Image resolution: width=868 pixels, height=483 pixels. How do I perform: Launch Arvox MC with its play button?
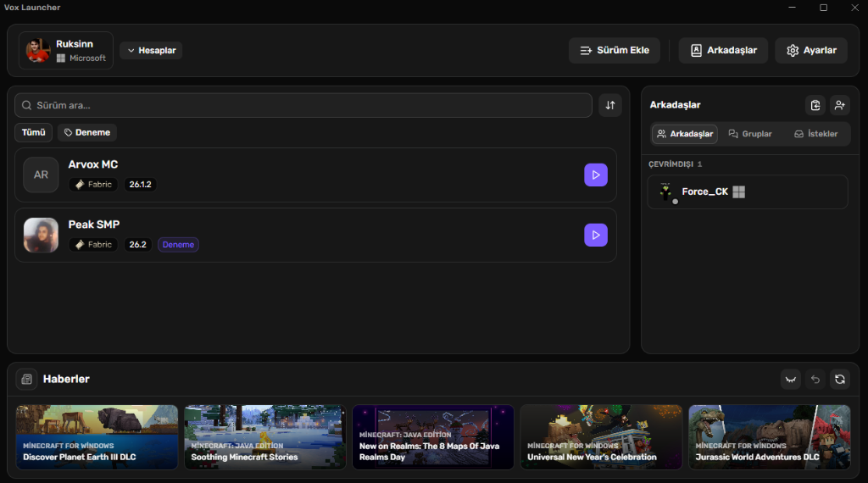[x=596, y=175]
